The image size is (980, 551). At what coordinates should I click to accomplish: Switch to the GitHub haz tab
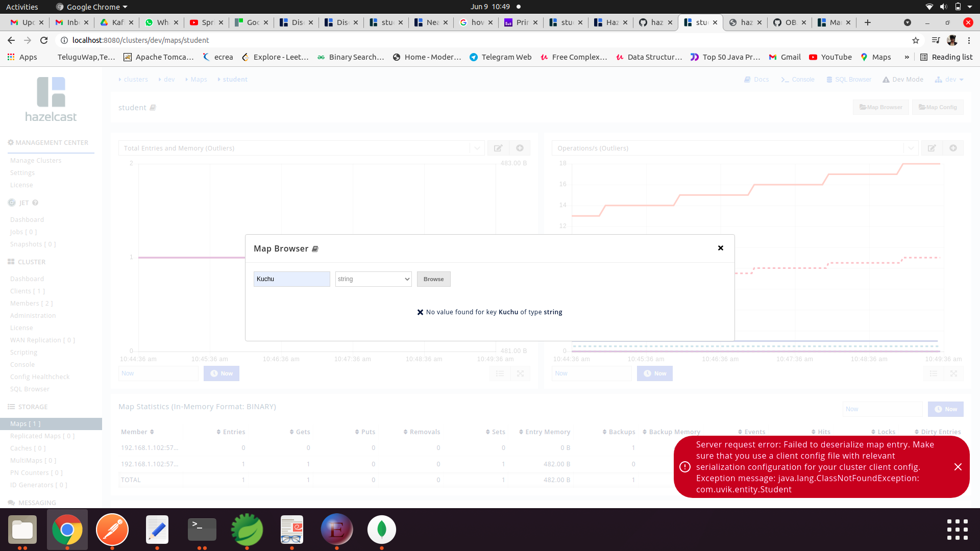[x=655, y=22]
